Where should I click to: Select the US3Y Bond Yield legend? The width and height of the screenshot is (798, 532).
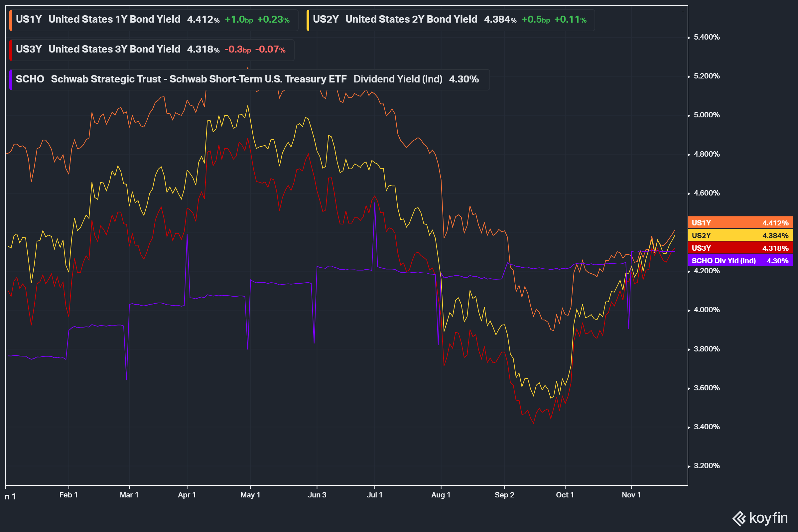[153, 50]
